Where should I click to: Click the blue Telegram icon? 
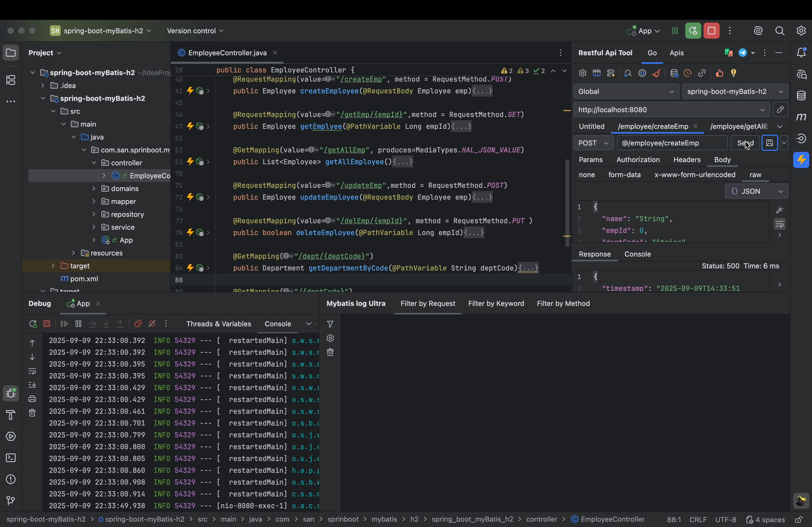743,53
